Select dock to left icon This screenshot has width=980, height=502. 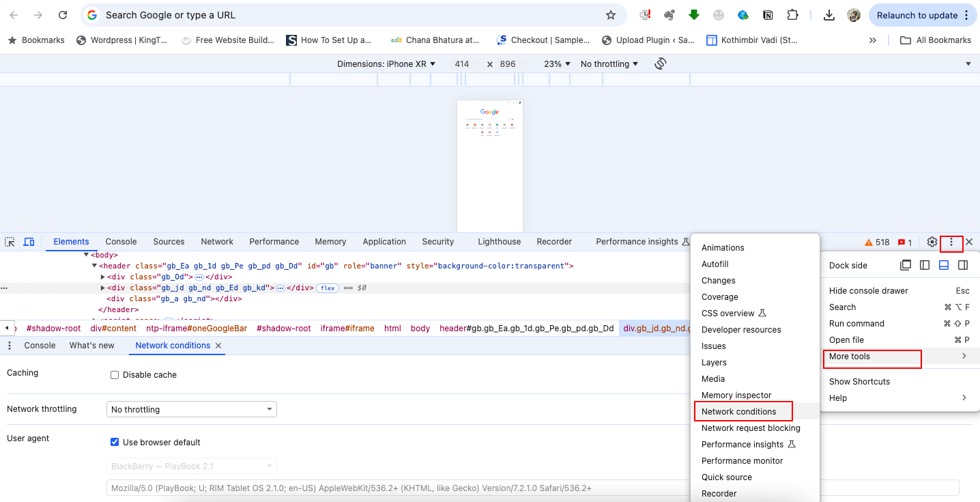925,265
